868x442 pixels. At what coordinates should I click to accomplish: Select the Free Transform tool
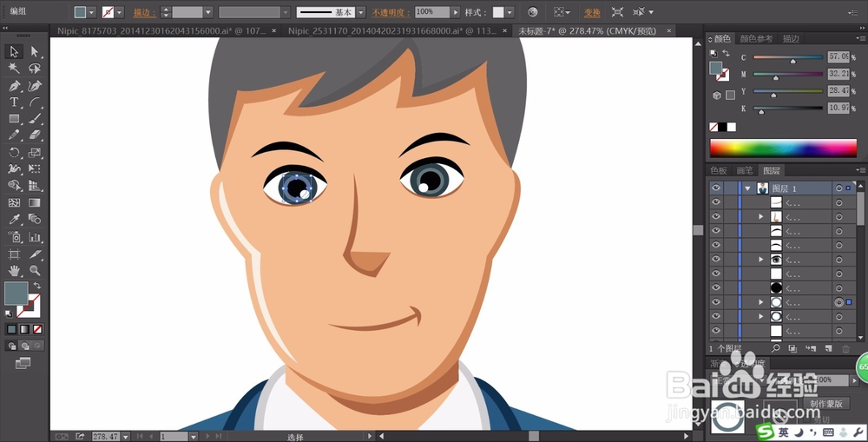coord(35,168)
